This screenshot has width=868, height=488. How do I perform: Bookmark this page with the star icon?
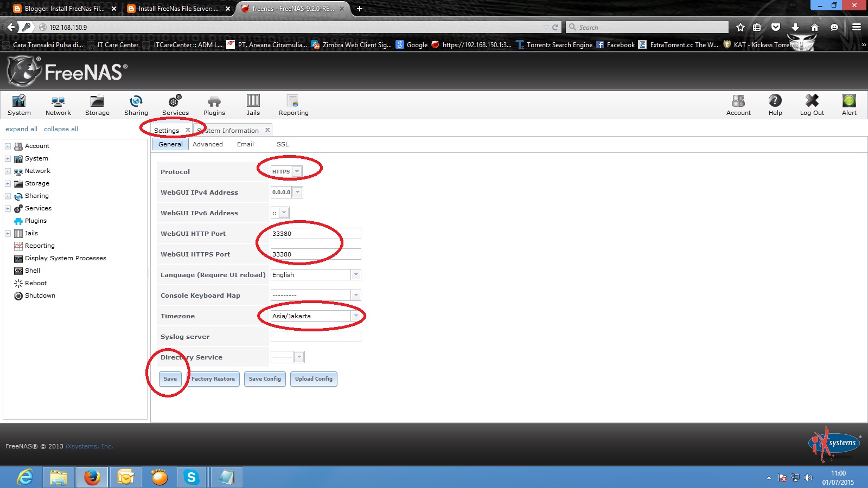(741, 27)
